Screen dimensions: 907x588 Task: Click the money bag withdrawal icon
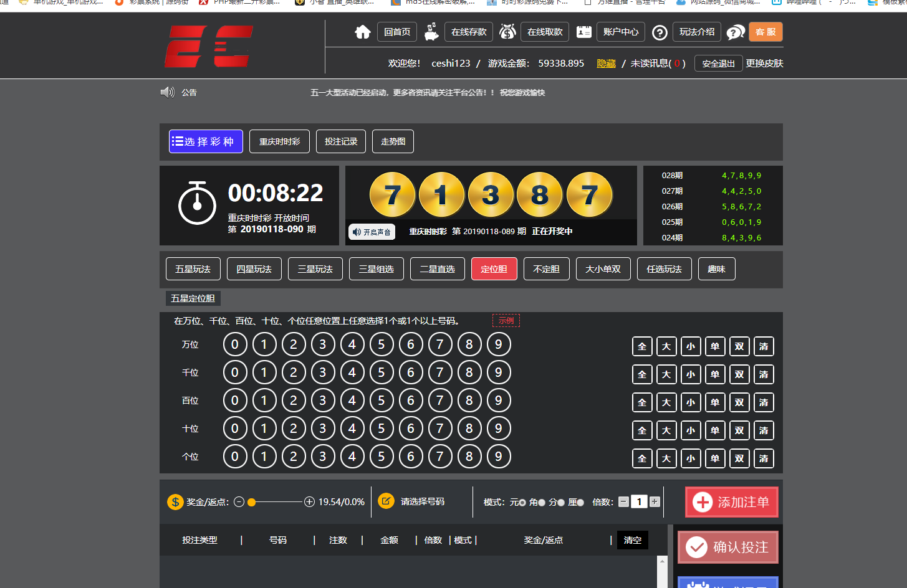508,32
